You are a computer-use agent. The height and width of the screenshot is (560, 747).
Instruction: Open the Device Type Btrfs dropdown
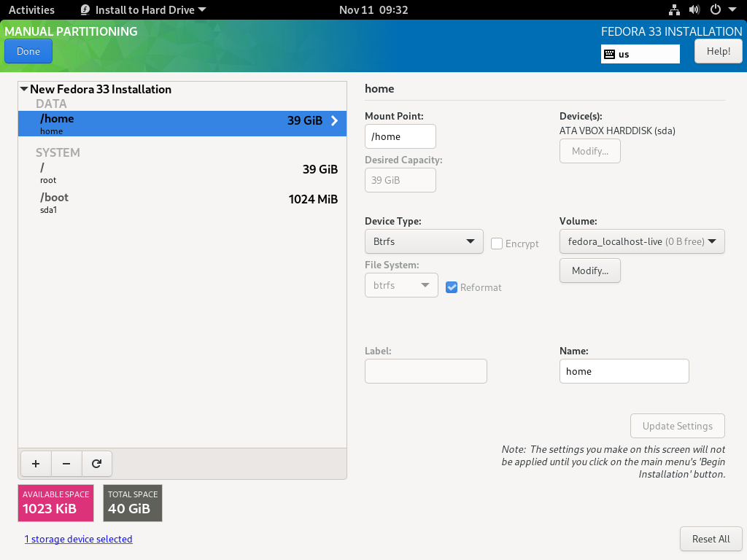click(424, 241)
